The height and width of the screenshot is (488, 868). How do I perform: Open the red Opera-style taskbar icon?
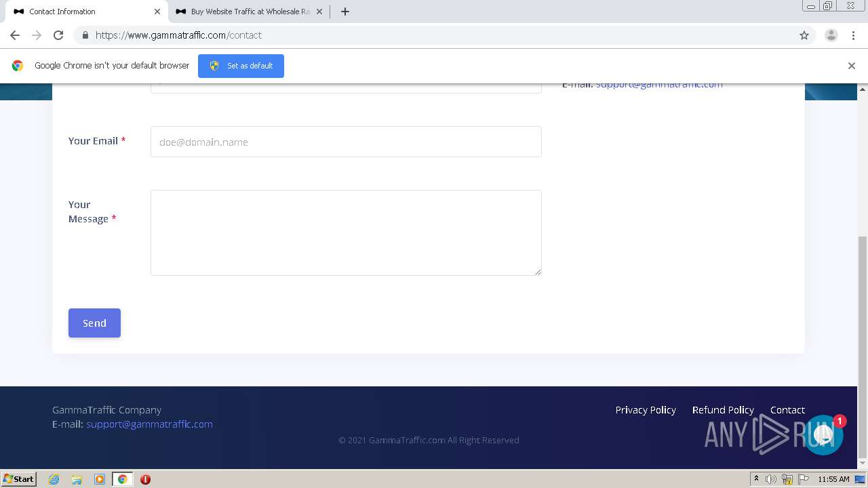point(145,479)
